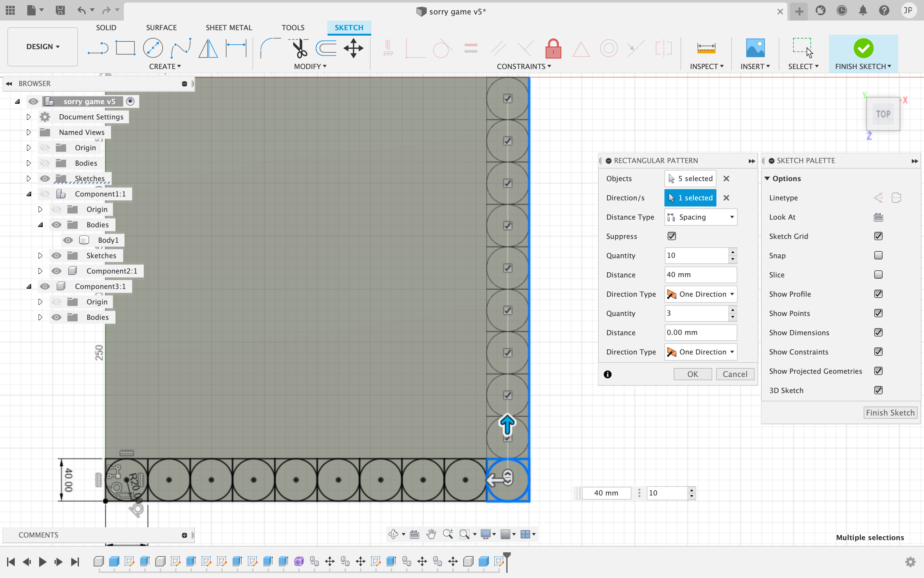Click the Look At icon in Sketch Palette
Screen dimensions: 924x578
(x=878, y=217)
